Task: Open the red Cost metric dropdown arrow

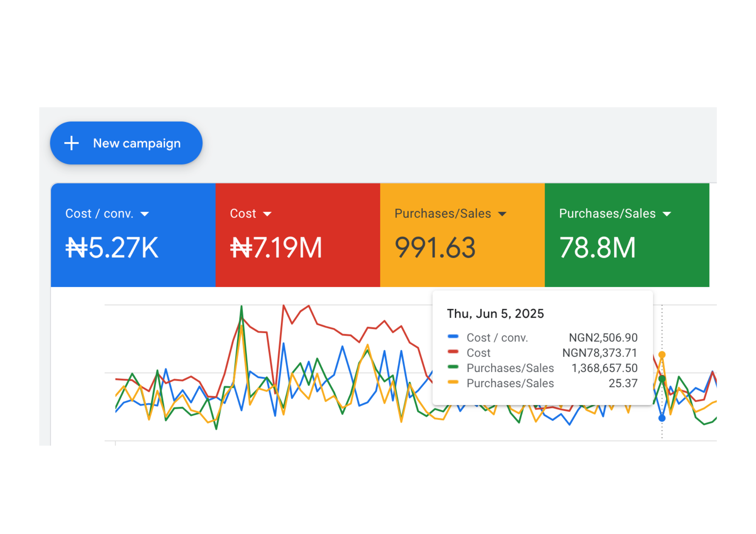Action: (267, 214)
